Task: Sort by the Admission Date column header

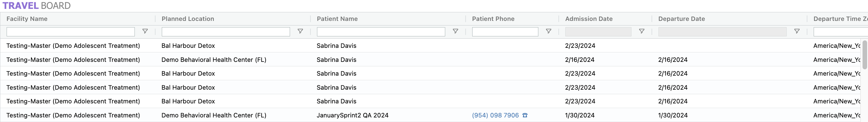Action: click(x=589, y=19)
